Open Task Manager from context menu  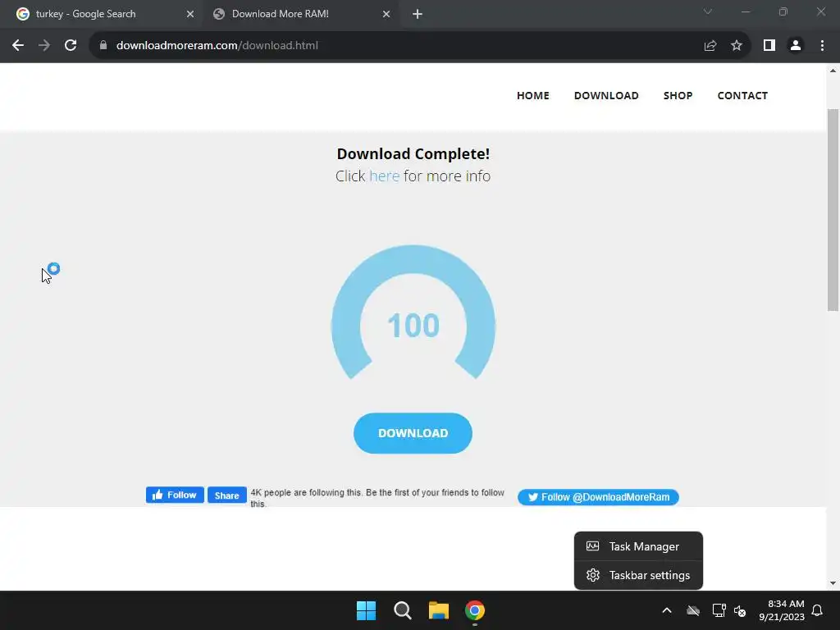[x=638, y=546]
